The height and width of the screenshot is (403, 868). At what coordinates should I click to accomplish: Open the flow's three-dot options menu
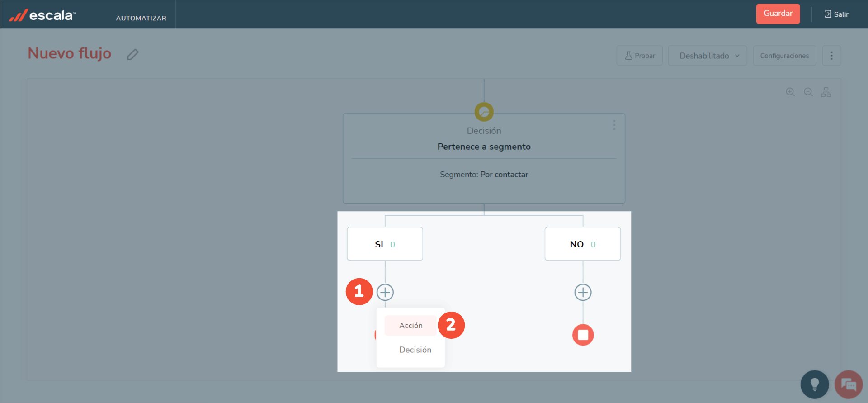(831, 56)
